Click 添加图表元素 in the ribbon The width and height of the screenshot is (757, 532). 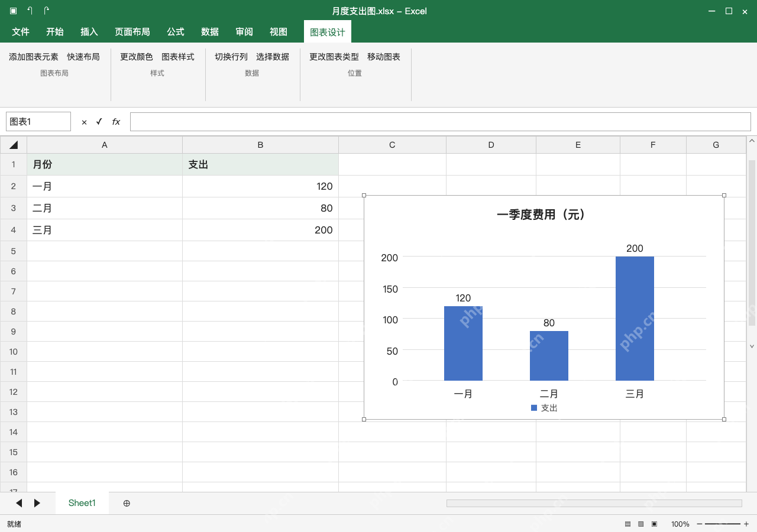coord(34,57)
